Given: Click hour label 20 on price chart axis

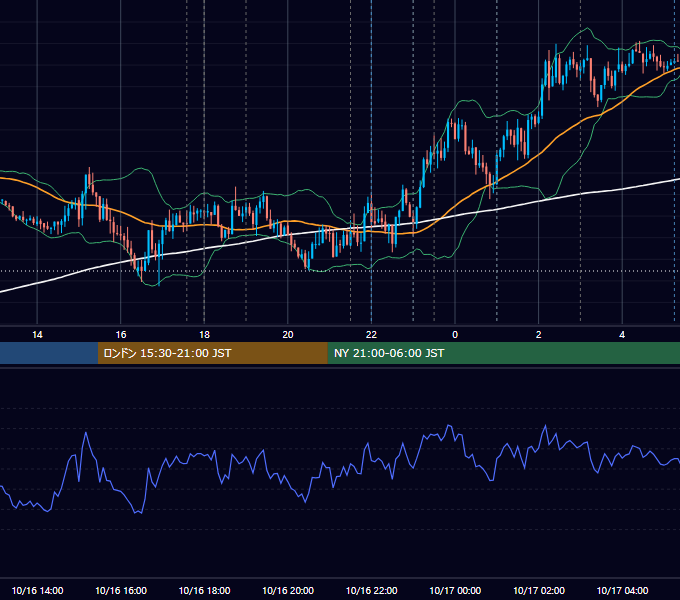Looking at the screenshot, I should pyautogui.click(x=288, y=335).
